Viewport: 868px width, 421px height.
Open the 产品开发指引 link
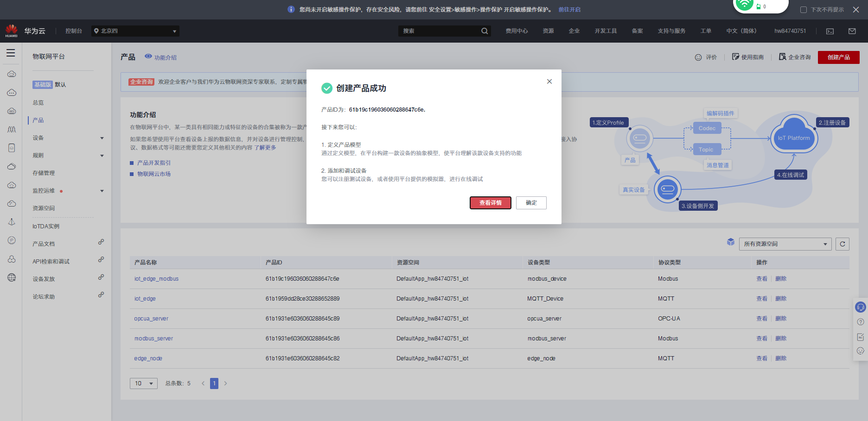pos(154,163)
